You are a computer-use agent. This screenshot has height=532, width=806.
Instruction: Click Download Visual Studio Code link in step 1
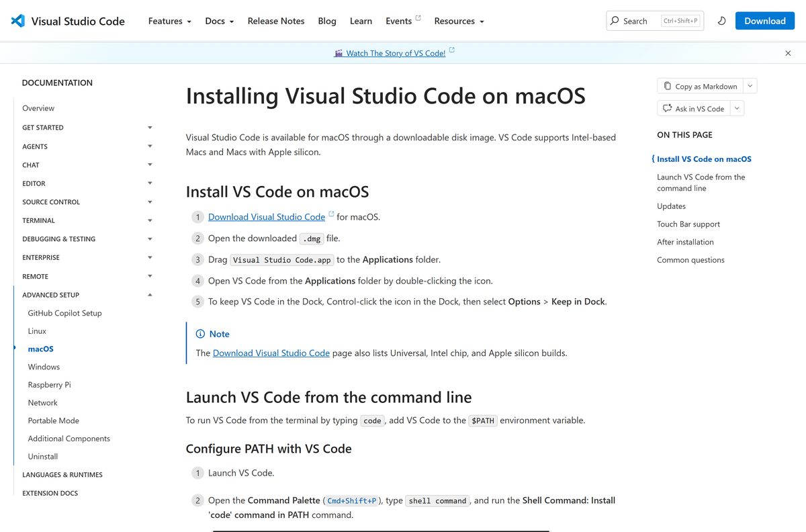(x=267, y=217)
